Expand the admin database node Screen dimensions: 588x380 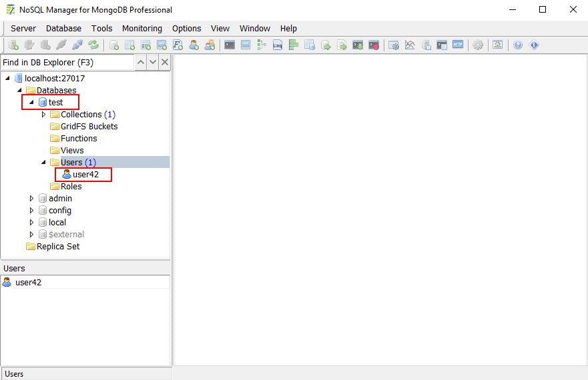31,199
